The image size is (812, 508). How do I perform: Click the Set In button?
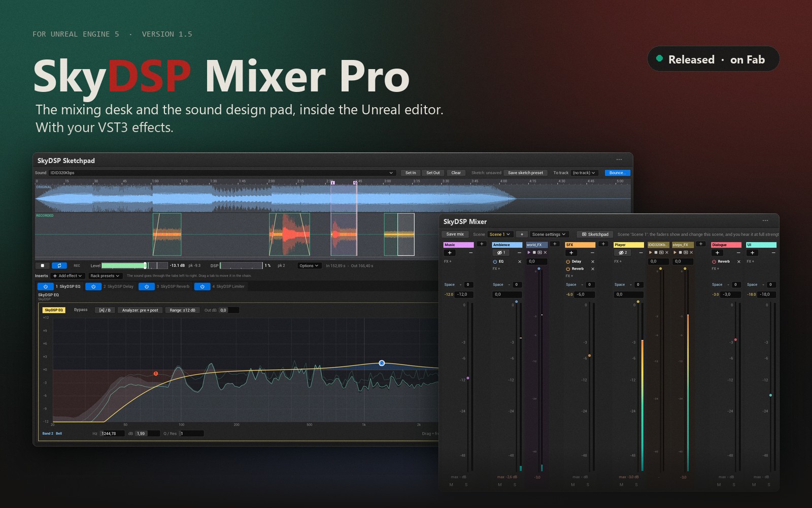click(411, 173)
